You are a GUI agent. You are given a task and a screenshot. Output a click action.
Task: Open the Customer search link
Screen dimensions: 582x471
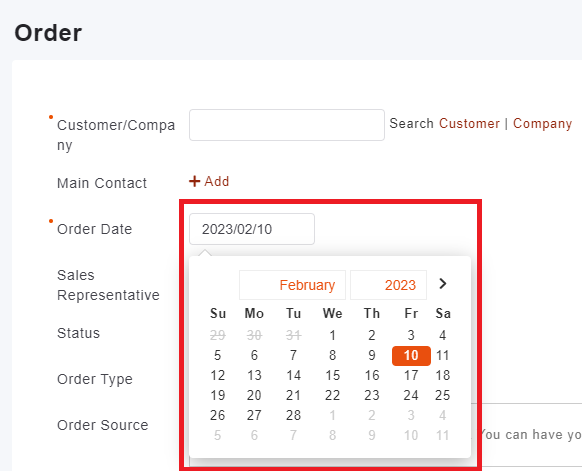point(469,124)
